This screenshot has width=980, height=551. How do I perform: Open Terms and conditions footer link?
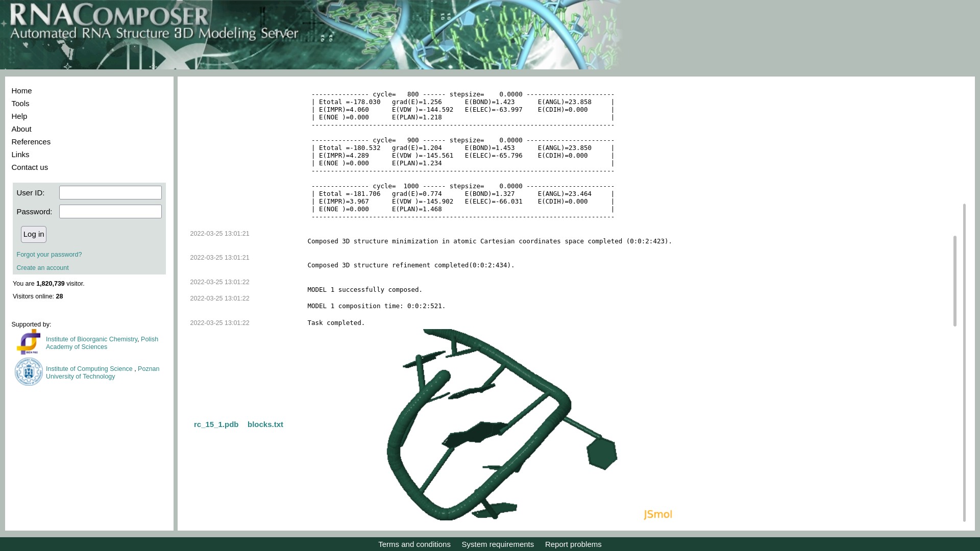pyautogui.click(x=414, y=544)
